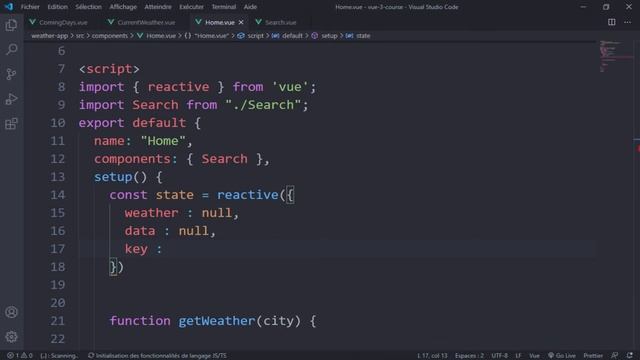Click 'weather : null,' on line 15
The width and height of the screenshot is (640, 360).
(182, 213)
